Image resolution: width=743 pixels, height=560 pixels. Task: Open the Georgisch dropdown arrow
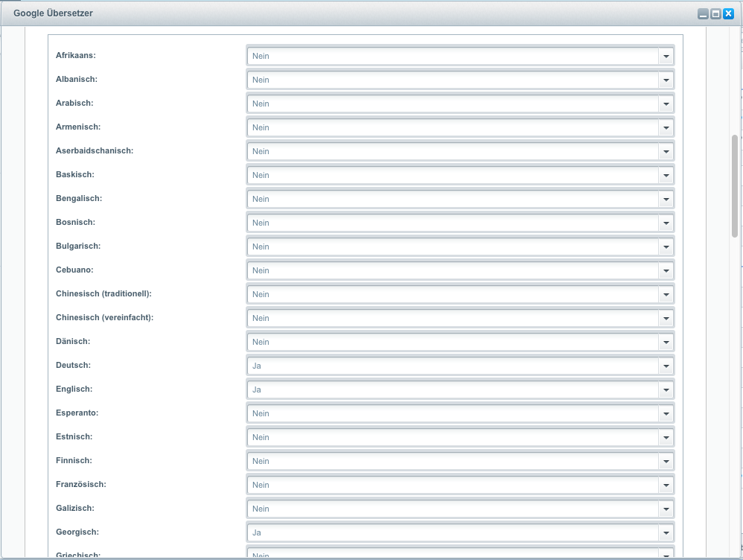(666, 532)
